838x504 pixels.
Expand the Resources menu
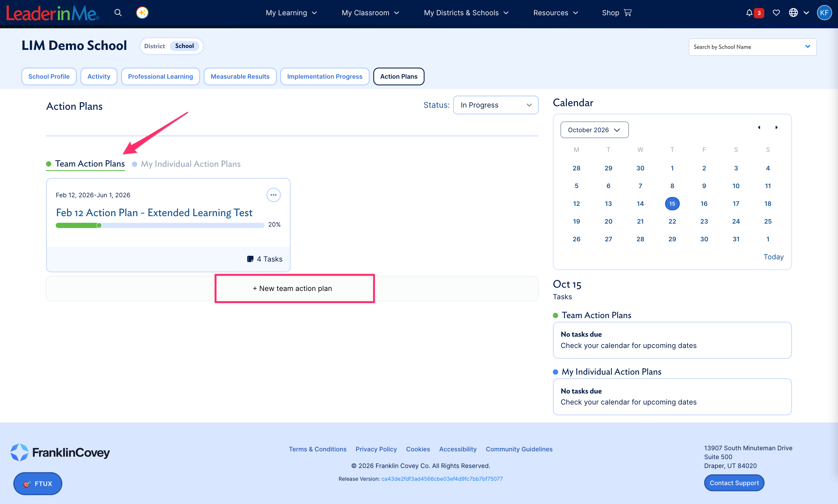555,12
